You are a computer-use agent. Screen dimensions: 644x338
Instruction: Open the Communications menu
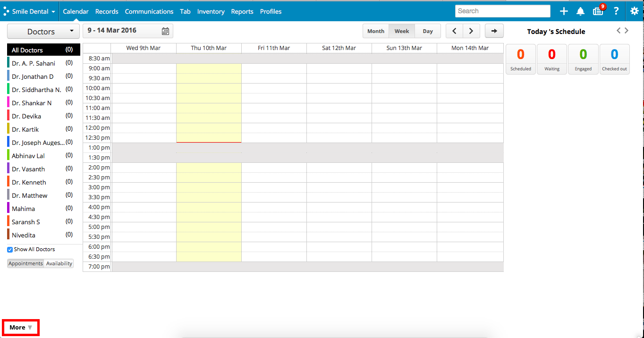click(149, 11)
